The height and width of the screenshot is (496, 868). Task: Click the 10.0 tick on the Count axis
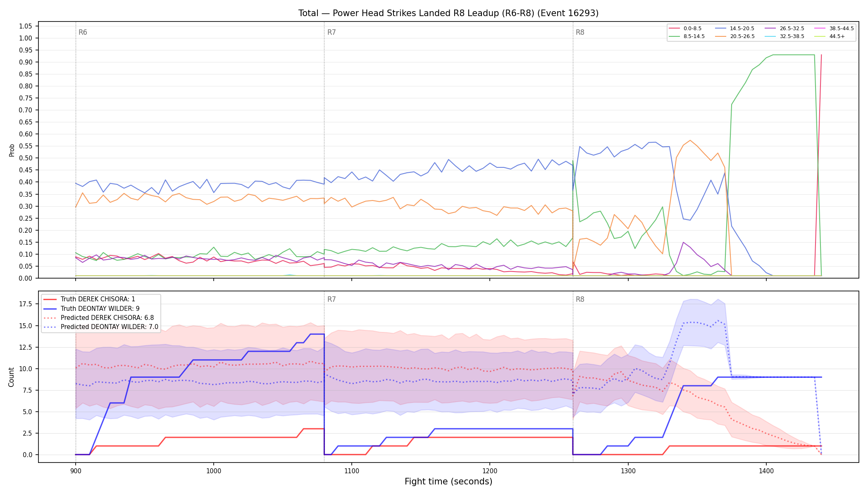point(25,369)
